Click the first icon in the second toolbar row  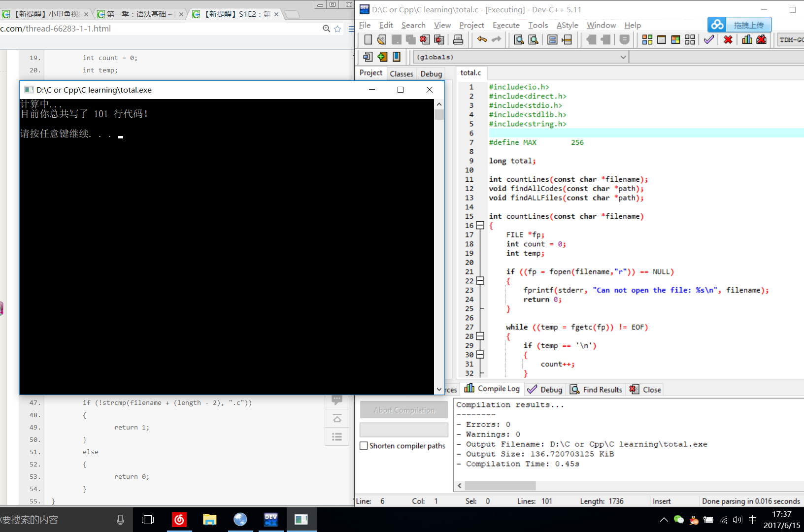pos(368,57)
